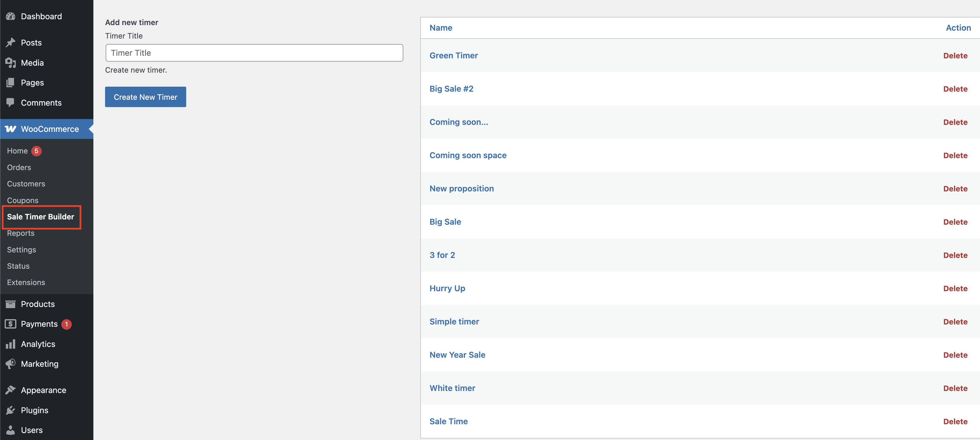The image size is (980, 440).
Task: Open the White timer entry
Action: 452,388
